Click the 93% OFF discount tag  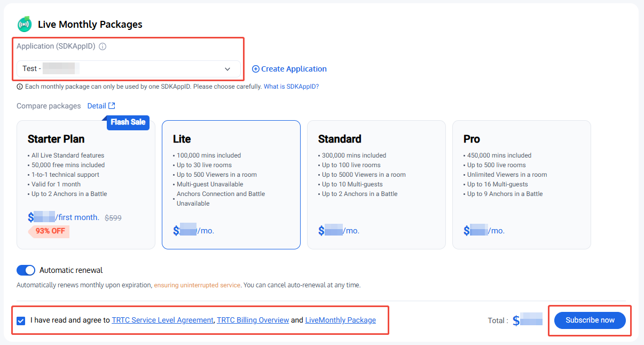coord(50,232)
